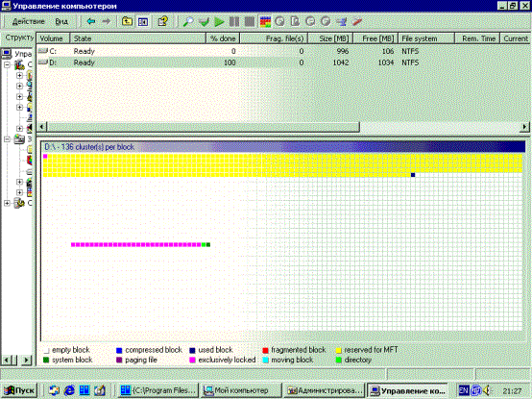Click the compressed block legend swatch
The image size is (532, 399).
click(119, 350)
